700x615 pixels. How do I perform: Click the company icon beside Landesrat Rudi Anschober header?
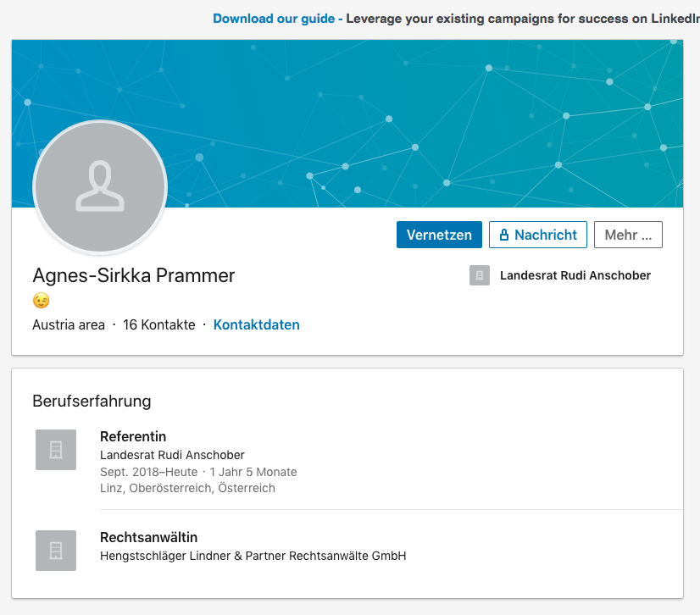pos(480,275)
